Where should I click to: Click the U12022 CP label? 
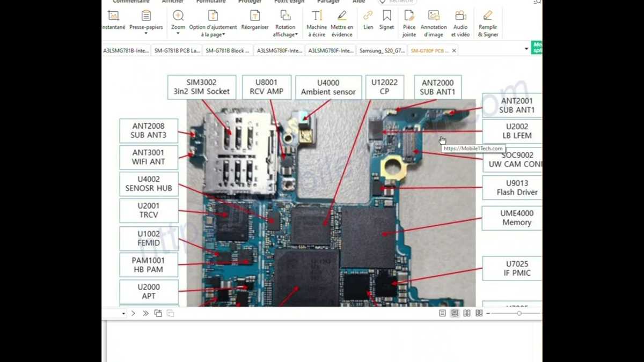[x=385, y=87]
